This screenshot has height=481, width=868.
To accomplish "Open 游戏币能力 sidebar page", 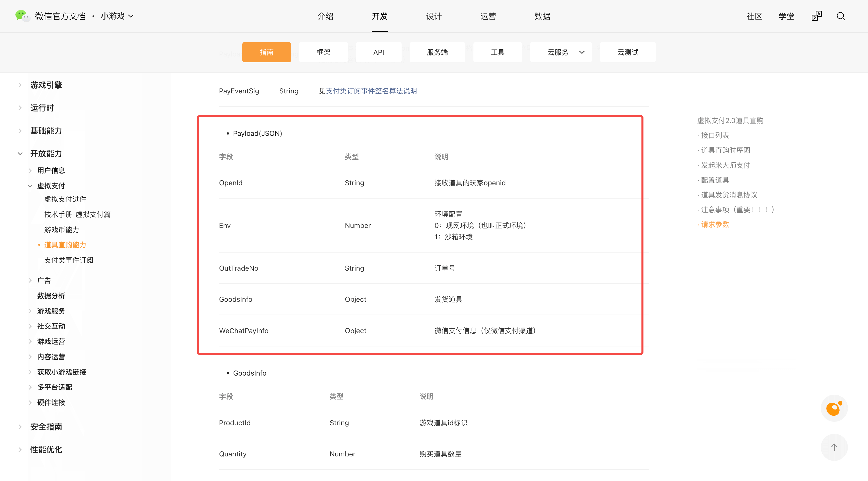I will 62,230.
